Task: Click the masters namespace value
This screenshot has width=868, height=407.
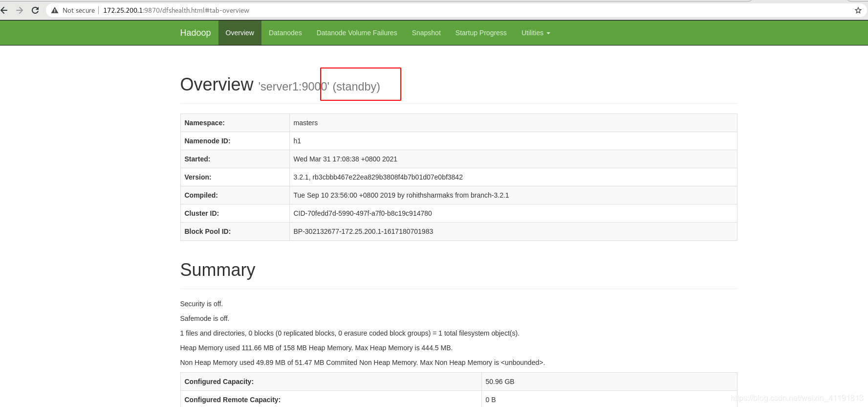Action: [305, 123]
